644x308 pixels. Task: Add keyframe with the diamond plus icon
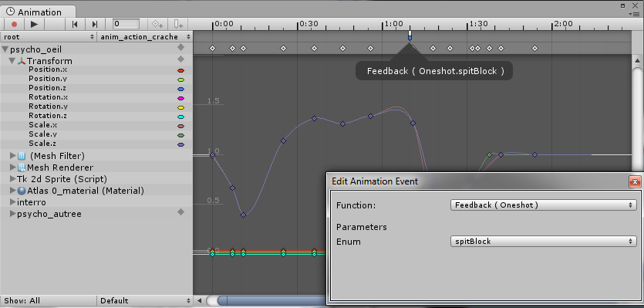158,24
